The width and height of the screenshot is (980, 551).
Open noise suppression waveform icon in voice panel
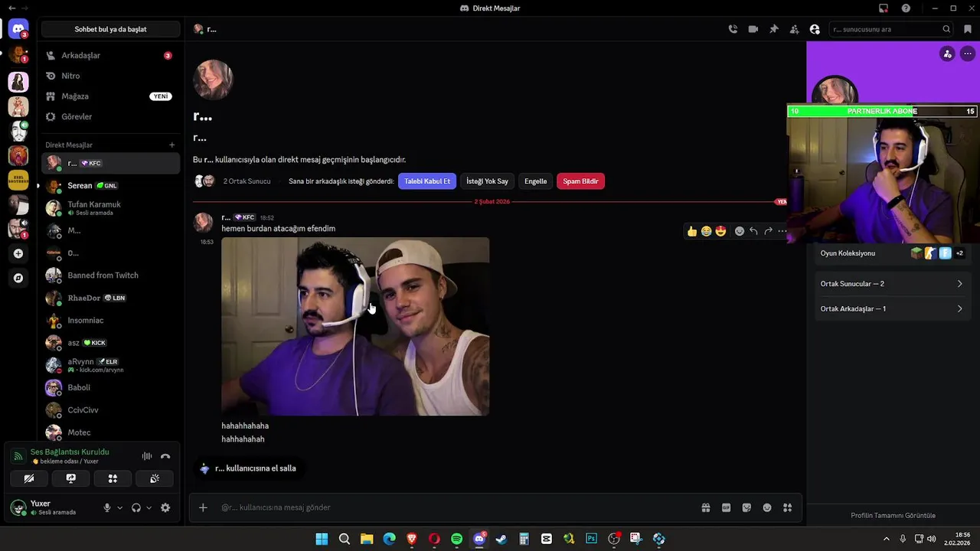coord(146,456)
